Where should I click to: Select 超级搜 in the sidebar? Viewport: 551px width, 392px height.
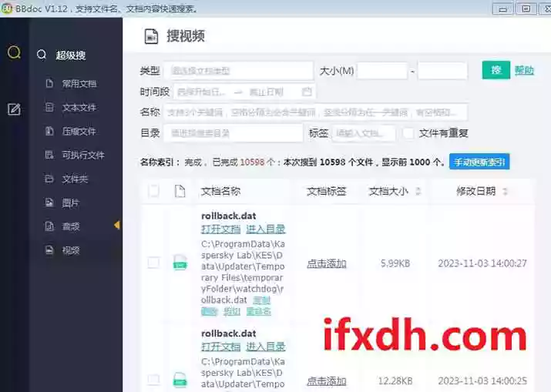tap(71, 55)
